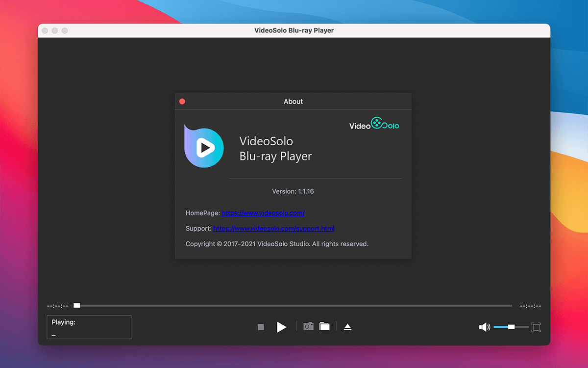This screenshot has width=588, height=368.
Task: Open a file with the folder icon
Action: [324, 326]
